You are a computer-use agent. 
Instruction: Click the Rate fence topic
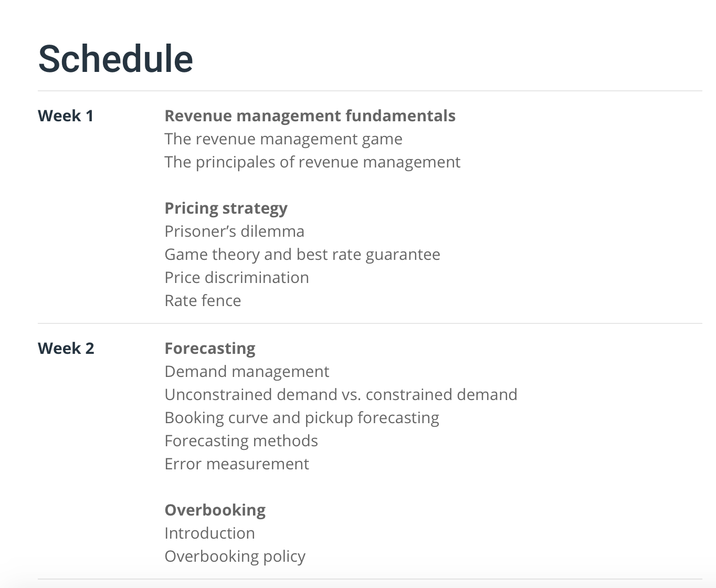pyautogui.click(x=203, y=301)
